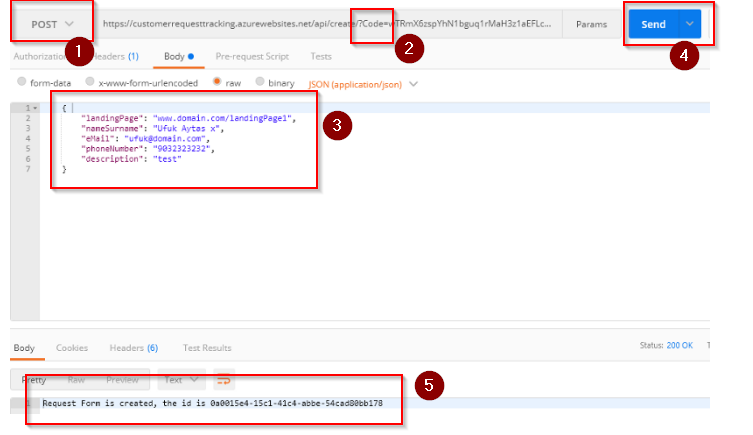
Task: Click the response text with created id
Action: pos(212,403)
